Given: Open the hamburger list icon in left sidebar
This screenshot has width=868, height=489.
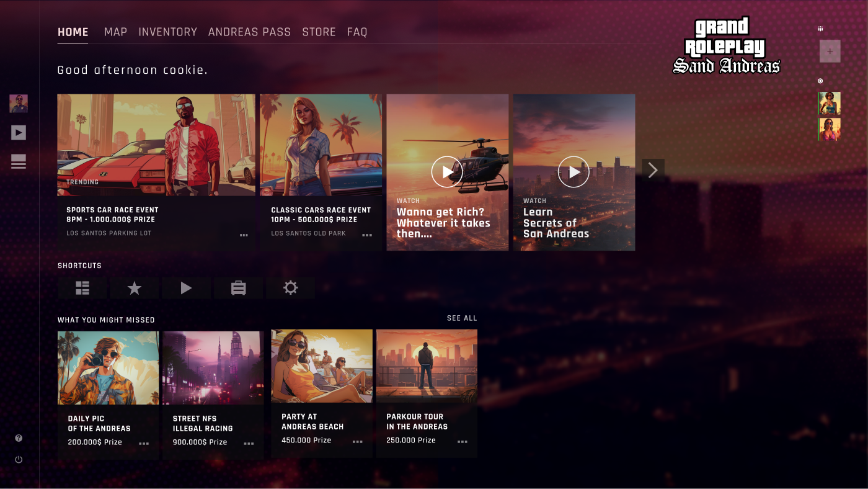Looking at the screenshot, I should (x=19, y=162).
